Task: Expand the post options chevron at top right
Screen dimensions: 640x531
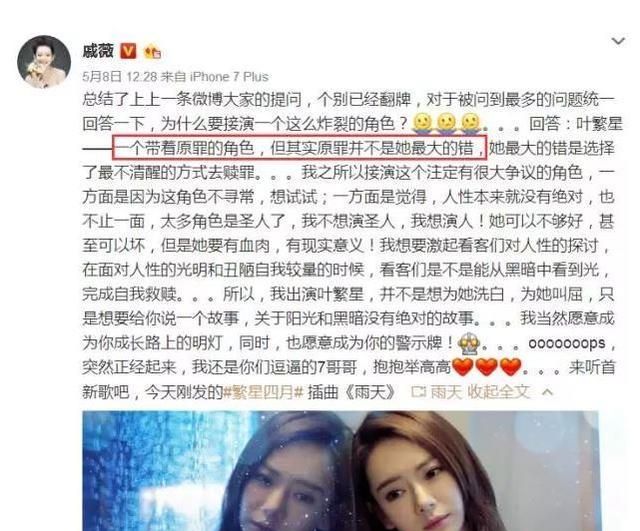Action: [x=618, y=41]
